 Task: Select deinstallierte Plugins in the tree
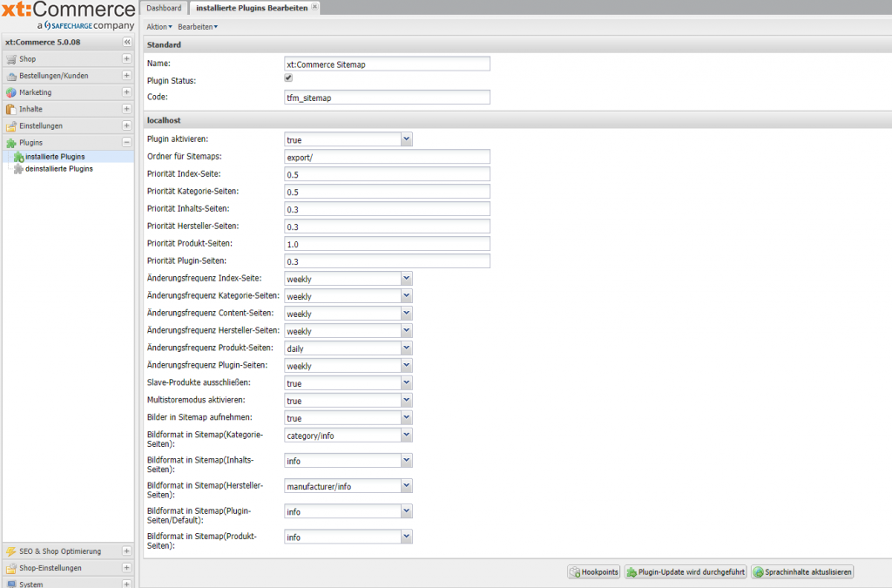58,169
